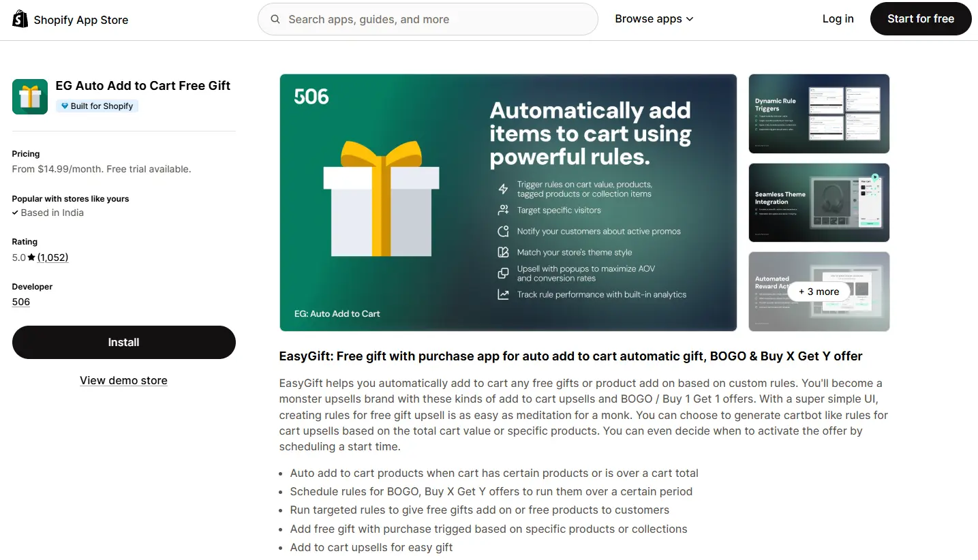The height and width of the screenshot is (560, 978).
Task: Click the EG Auto Add to Cart app icon
Action: (30, 96)
